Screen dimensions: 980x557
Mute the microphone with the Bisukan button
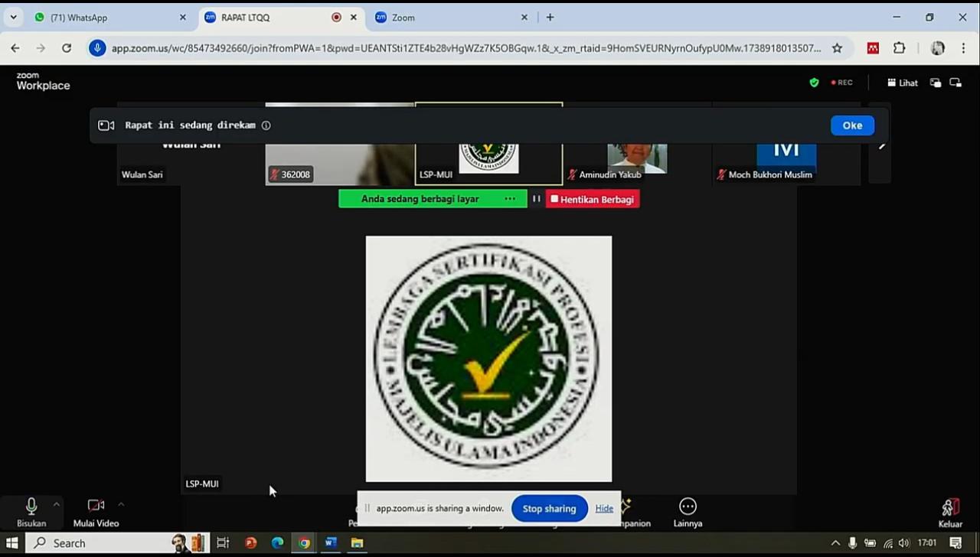point(31,513)
